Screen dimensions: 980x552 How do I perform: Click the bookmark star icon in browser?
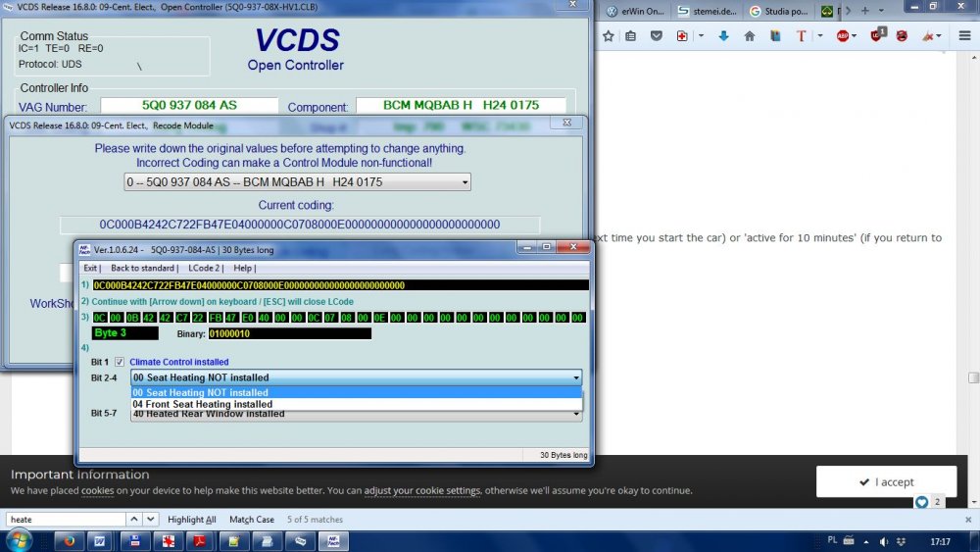coord(609,36)
